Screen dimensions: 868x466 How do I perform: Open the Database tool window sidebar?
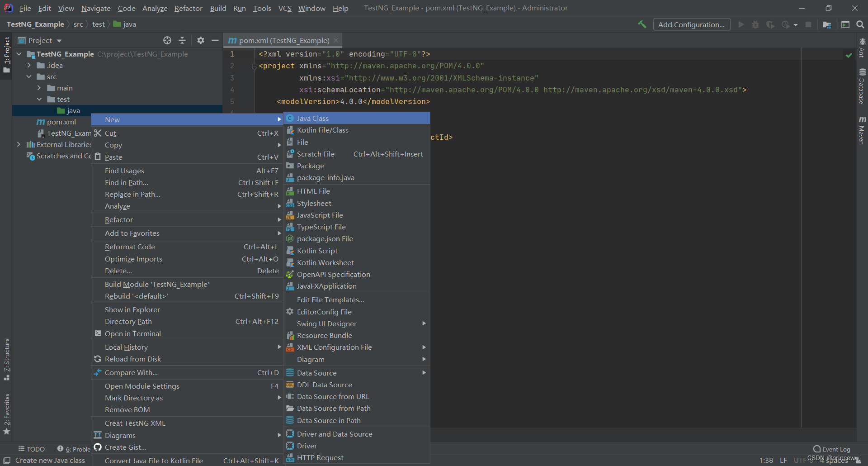pyautogui.click(x=862, y=86)
